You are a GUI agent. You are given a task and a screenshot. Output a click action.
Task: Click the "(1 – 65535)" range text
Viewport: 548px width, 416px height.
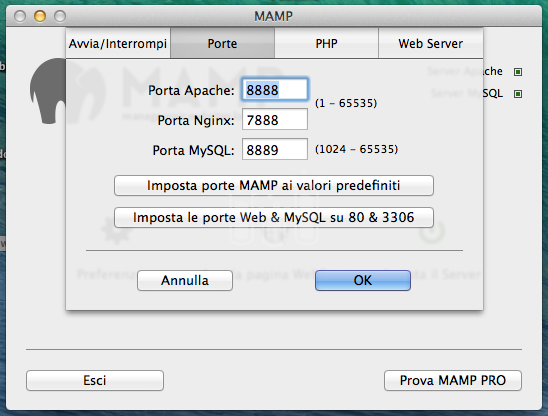point(346,103)
